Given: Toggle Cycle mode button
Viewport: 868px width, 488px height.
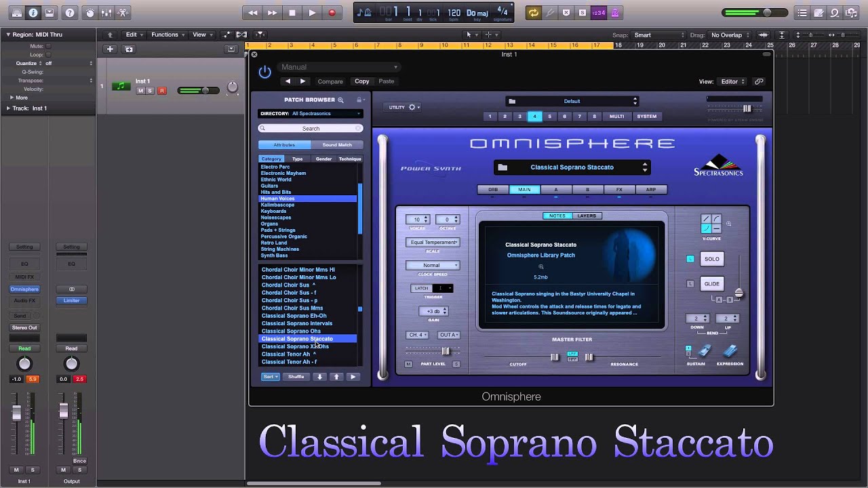Looking at the screenshot, I should 534,12.
